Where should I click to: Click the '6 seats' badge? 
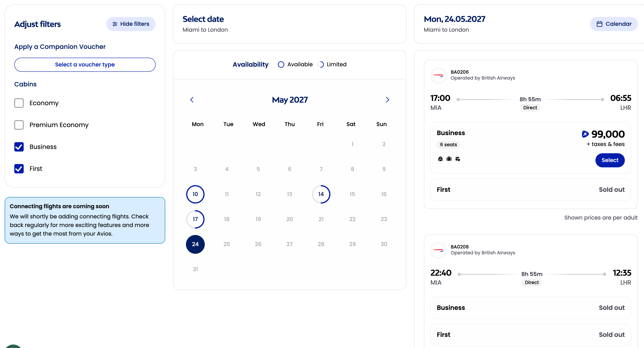click(448, 144)
